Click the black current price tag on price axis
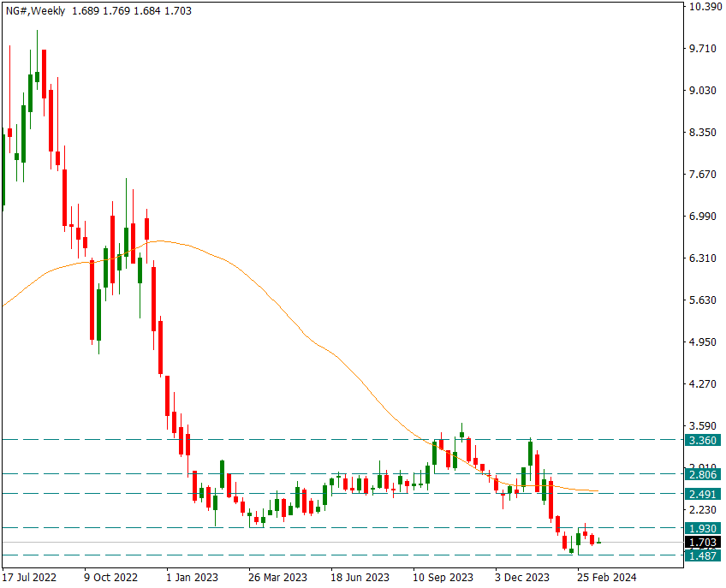This screenshot has width=726, height=588. point(703,543)
